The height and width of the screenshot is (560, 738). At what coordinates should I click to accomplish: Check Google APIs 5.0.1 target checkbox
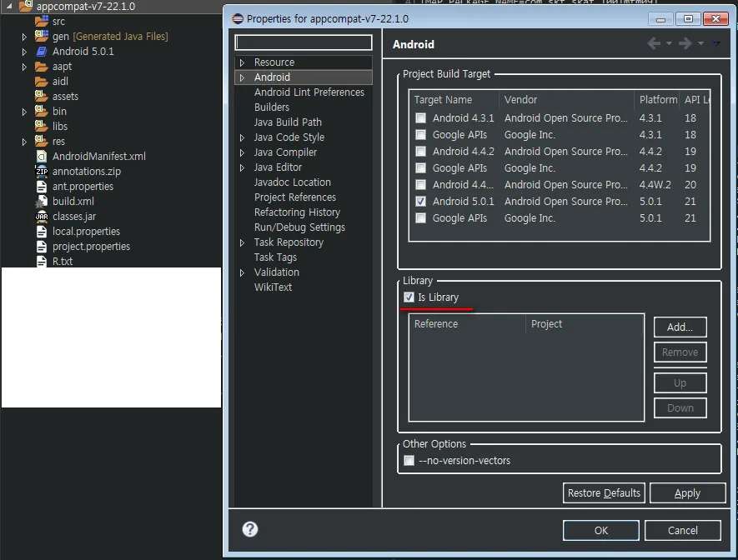[x=421, y=218]
